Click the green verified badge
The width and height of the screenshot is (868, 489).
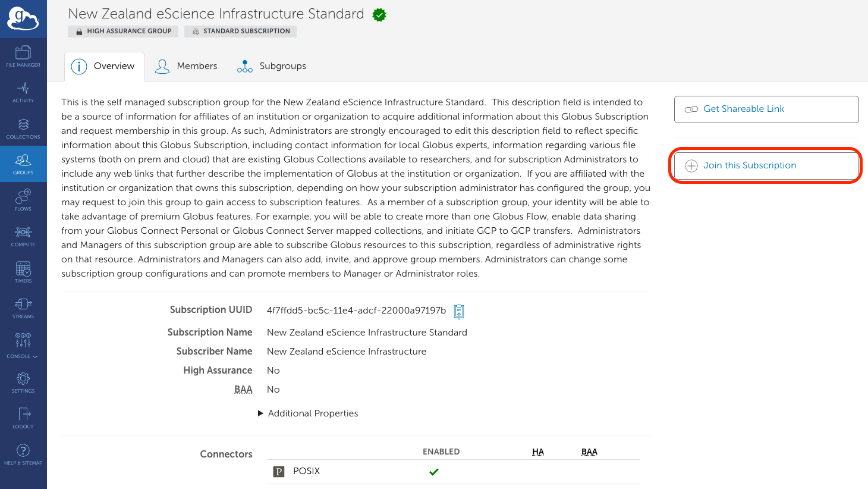pos(379,15)
